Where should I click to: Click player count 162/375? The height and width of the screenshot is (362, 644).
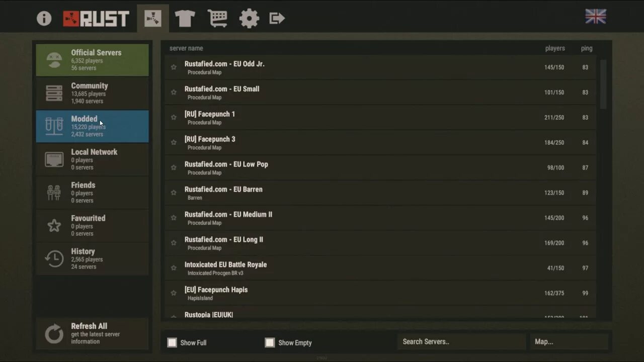(x=554, y=294)
